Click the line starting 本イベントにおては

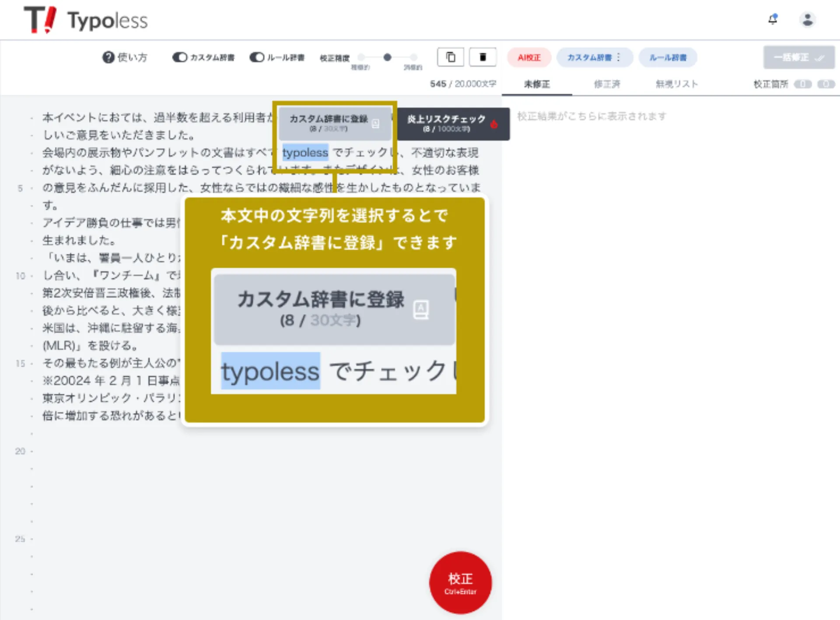tap(157, 117)
